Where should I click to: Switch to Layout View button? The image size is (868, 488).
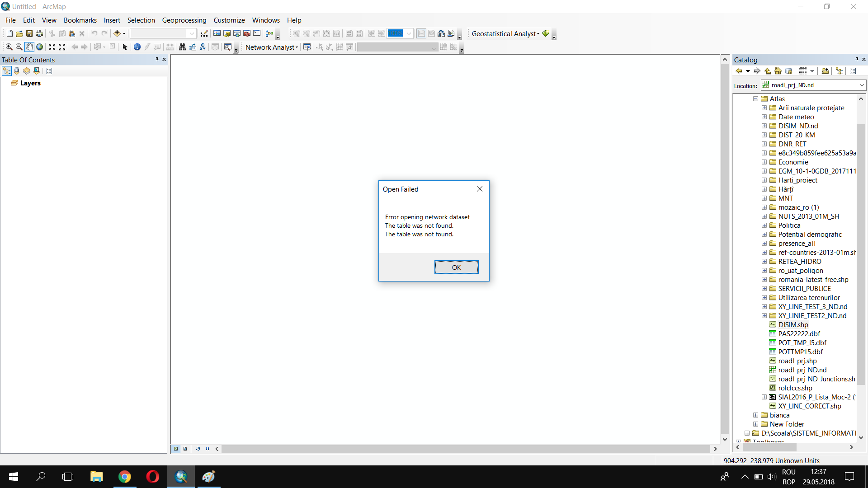pos(185,449)
